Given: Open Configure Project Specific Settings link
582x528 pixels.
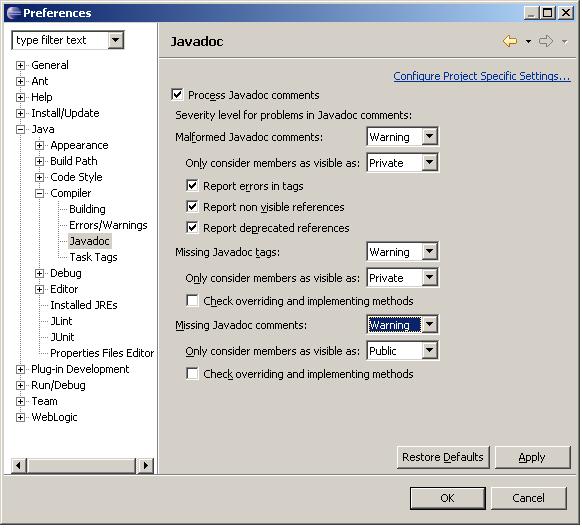Looking at the screenshot, I should (482, 76).
